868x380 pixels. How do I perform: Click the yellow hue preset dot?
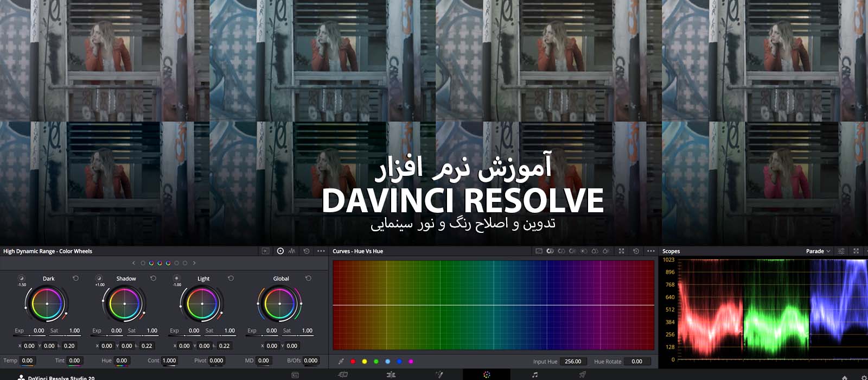point(365,362)
